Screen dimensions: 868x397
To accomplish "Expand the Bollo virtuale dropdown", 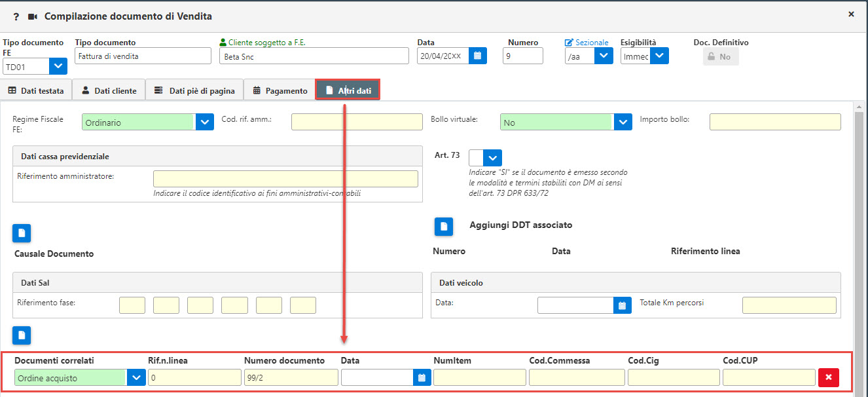I will coord(623,123).
